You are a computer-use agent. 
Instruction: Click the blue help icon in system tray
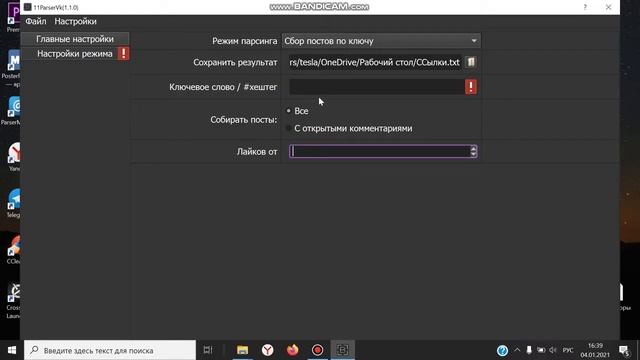[x=502, y=350]
